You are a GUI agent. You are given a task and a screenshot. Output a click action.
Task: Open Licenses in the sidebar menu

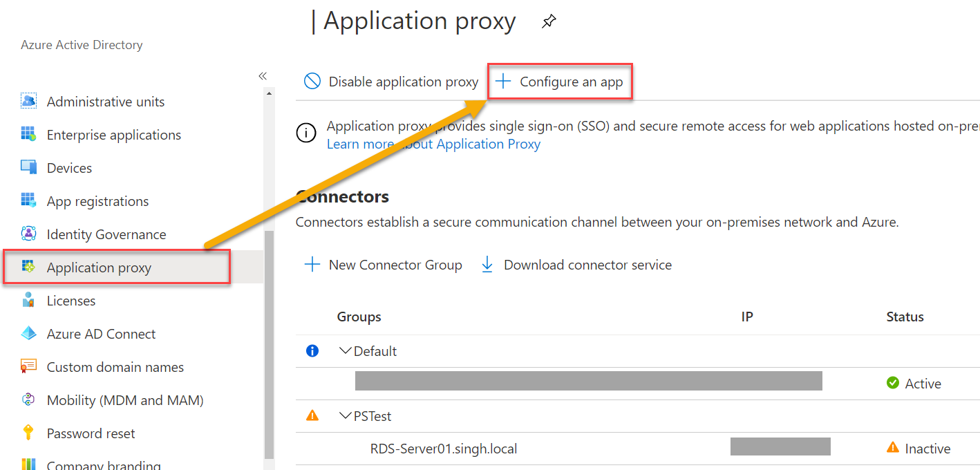(x=71, y=301)
